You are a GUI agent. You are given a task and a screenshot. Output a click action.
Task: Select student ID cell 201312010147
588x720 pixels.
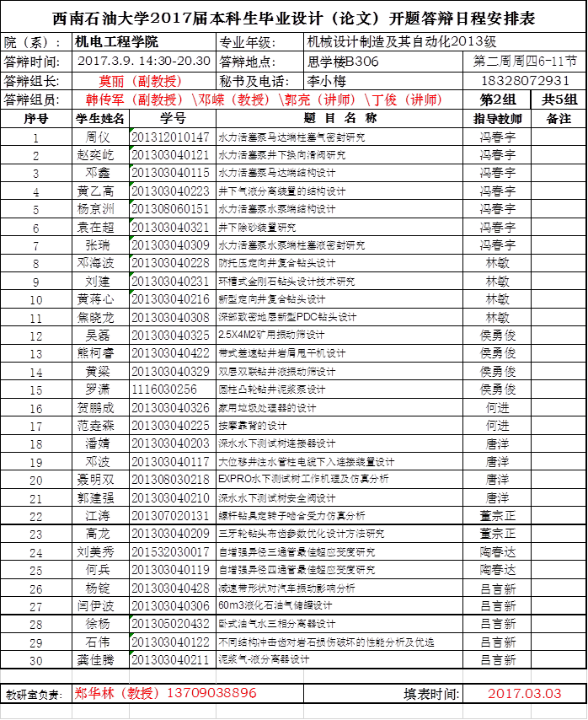(x=173, y=137)
